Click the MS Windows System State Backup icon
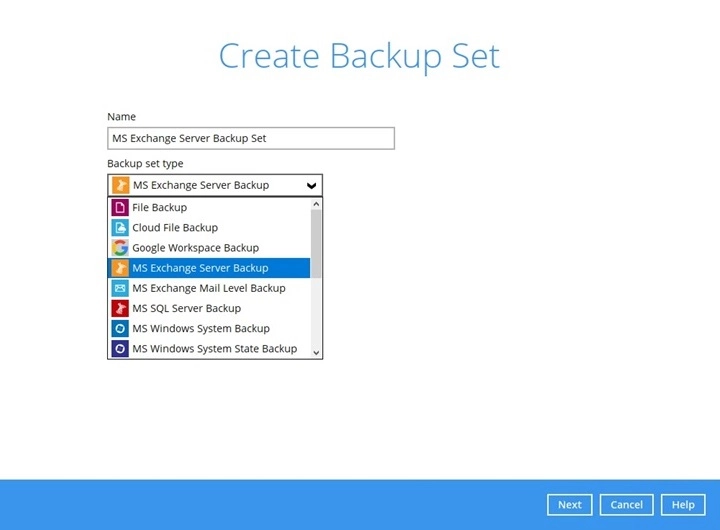Image resolution: width=720 pixels, height=530 pixels. coord(120,349)
